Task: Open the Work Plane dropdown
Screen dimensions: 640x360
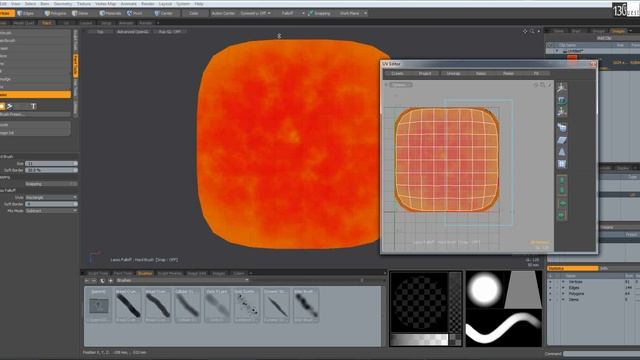Action: [352, 13]
